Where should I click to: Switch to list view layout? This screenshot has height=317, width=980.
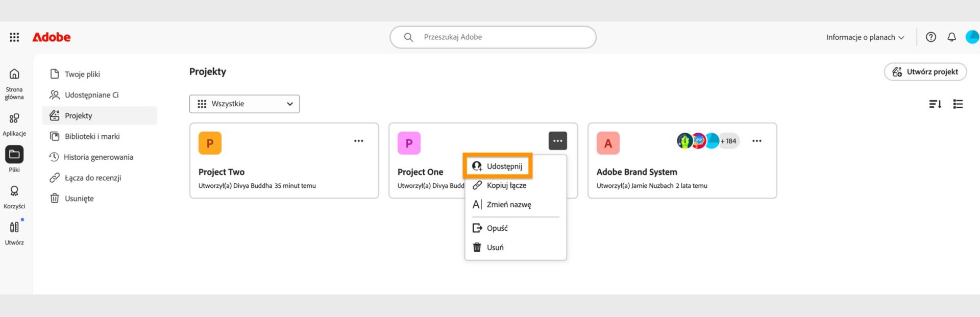958,104
